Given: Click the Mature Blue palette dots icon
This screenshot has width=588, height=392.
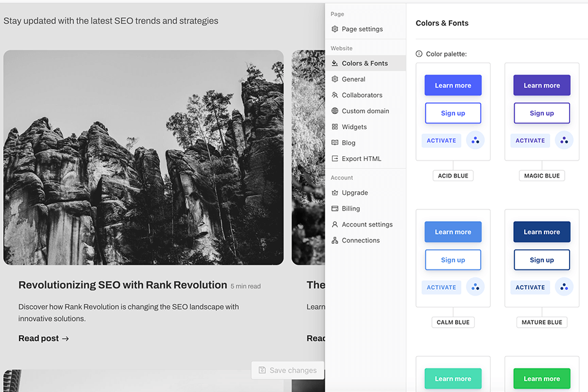Looking at the screenshot, I should coord(564,287).
